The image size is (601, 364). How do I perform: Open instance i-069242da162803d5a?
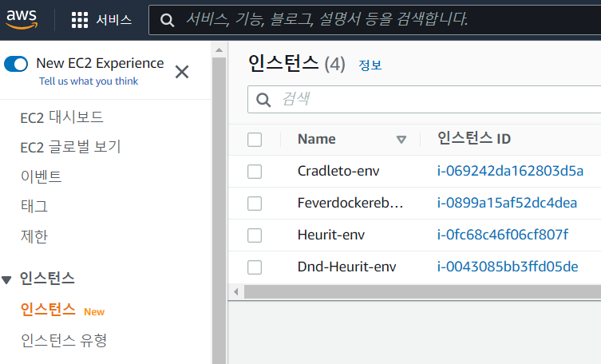pyautogui.click(x=510, y=171)
